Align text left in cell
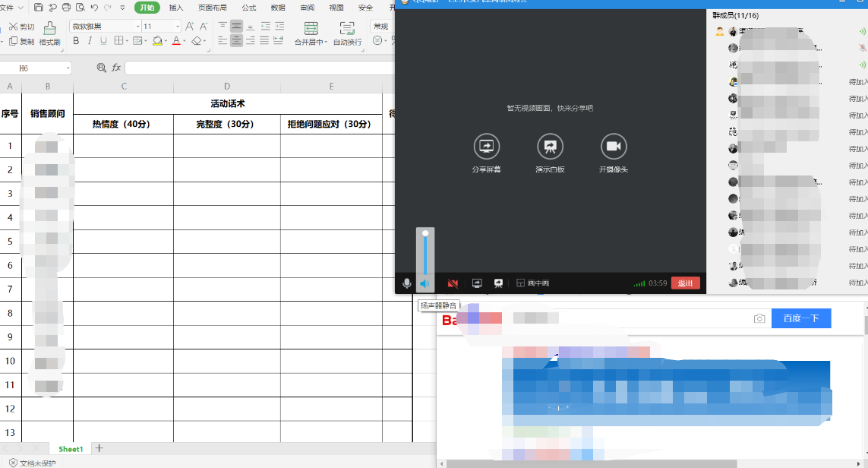This screenshot has width=868, height=468. [223, 40]
